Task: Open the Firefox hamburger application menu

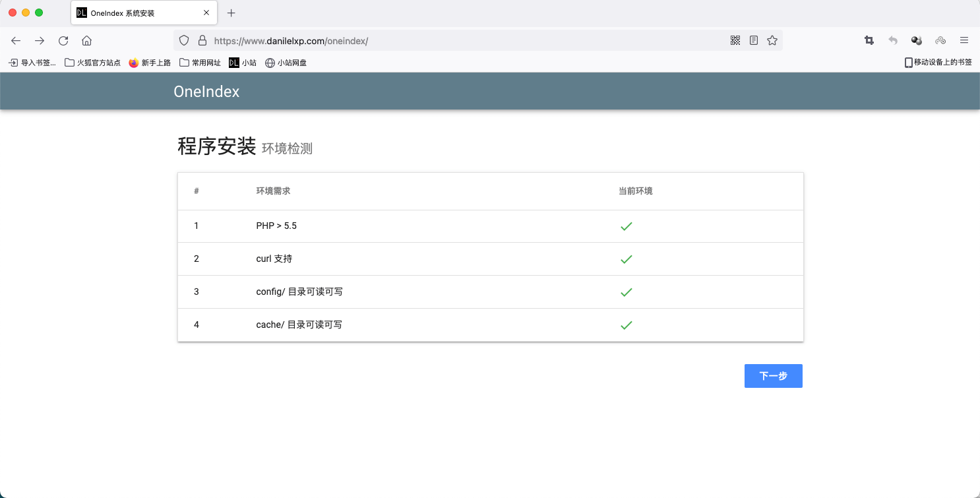Action: pos(964,40)
